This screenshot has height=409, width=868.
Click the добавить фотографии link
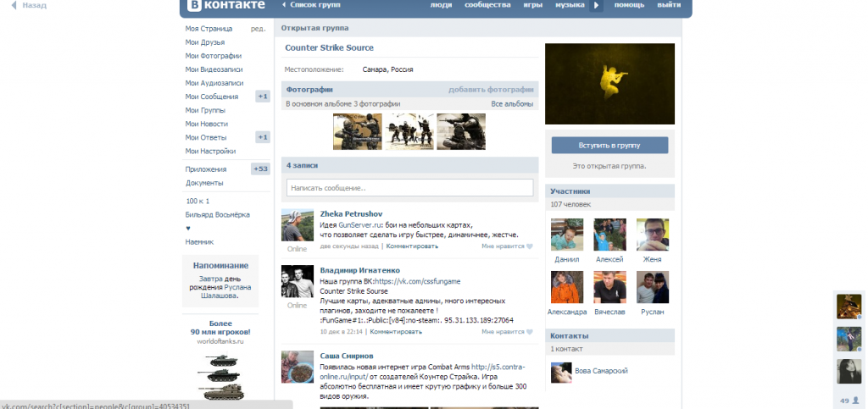(491, 89)
